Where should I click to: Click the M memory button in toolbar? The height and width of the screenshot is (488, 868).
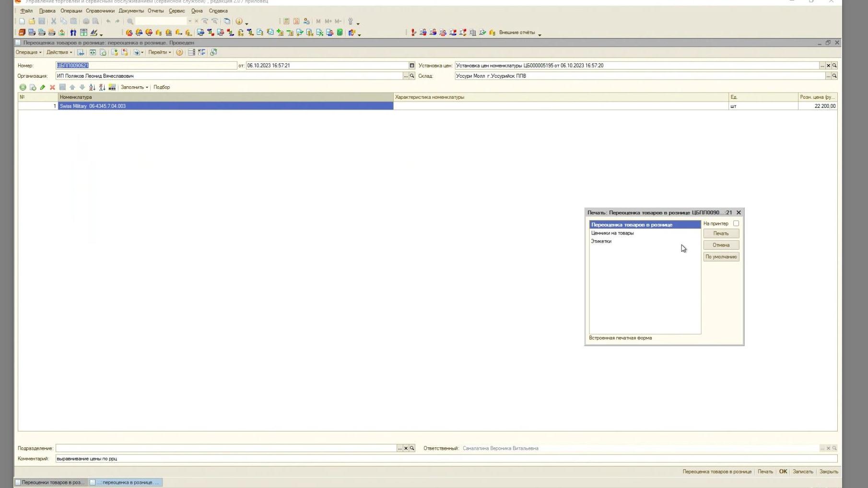[318, 21]
